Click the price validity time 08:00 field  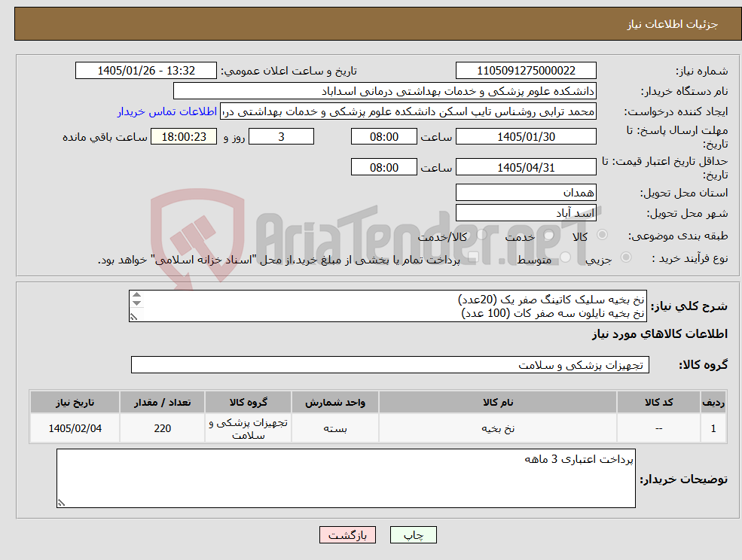click(383, 167)
